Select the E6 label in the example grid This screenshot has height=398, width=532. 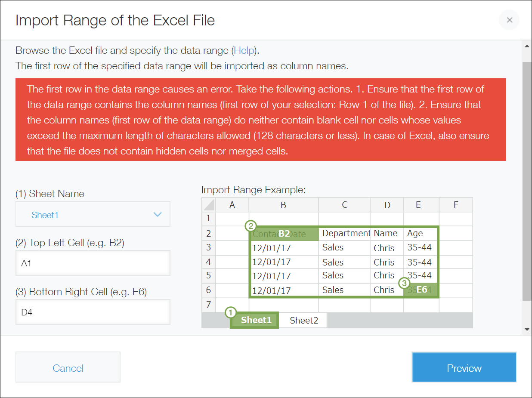click(421, 290)
